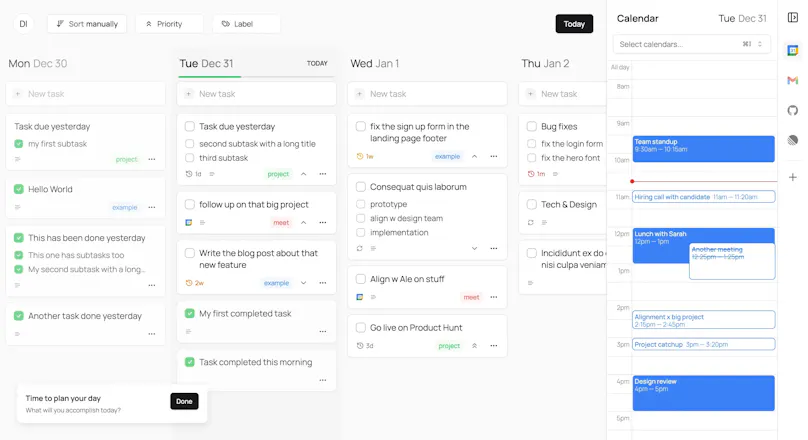The width and height of the screenshot is (808, 440).
Task: Click high priority icon on Product Hunt task
Action: pos(475,346)
